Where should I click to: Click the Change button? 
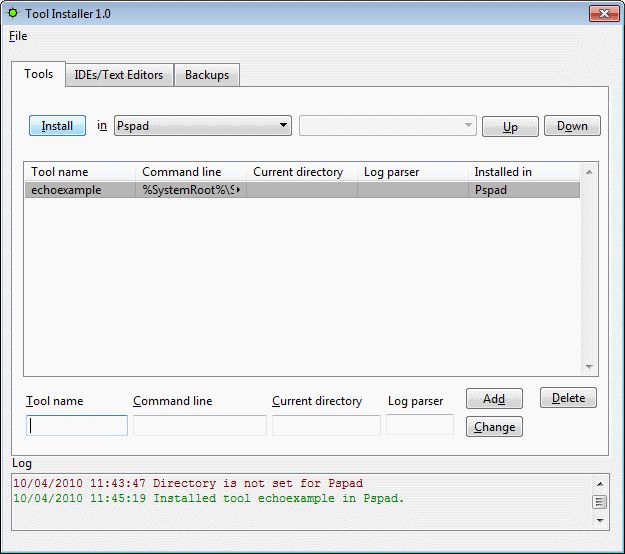click(494, 427)
